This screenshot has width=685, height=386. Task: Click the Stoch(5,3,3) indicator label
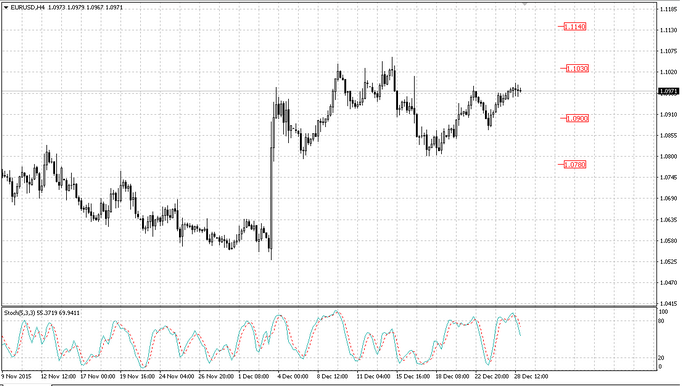point(20,313)
